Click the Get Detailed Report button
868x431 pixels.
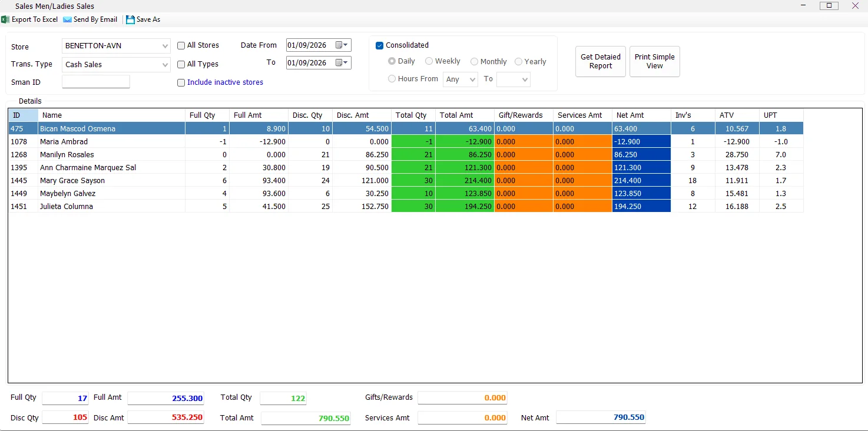pyautogui.click(x=601, y=61)
